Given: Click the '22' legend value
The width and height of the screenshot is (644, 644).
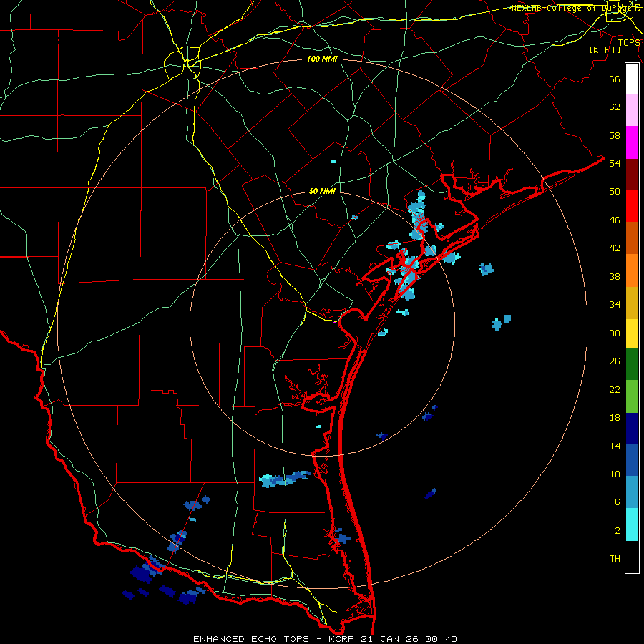Looking at the screenshot, I should click(x=615, y=389).
